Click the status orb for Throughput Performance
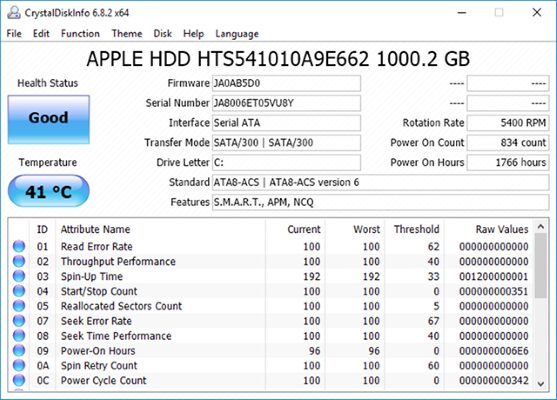The image size is (557, 400). [19, 261]
